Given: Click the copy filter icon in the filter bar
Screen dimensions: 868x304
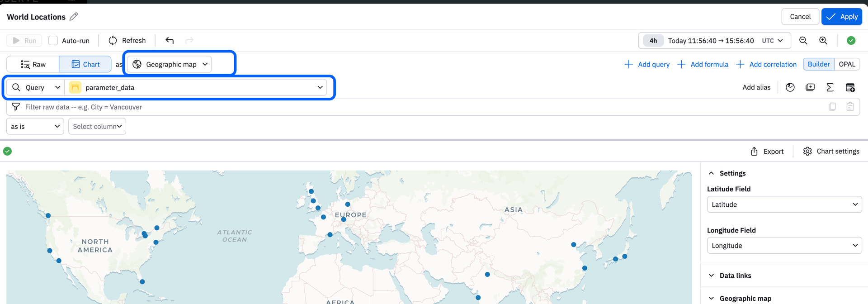Looking at the screenshot, I should pos(832,107).
